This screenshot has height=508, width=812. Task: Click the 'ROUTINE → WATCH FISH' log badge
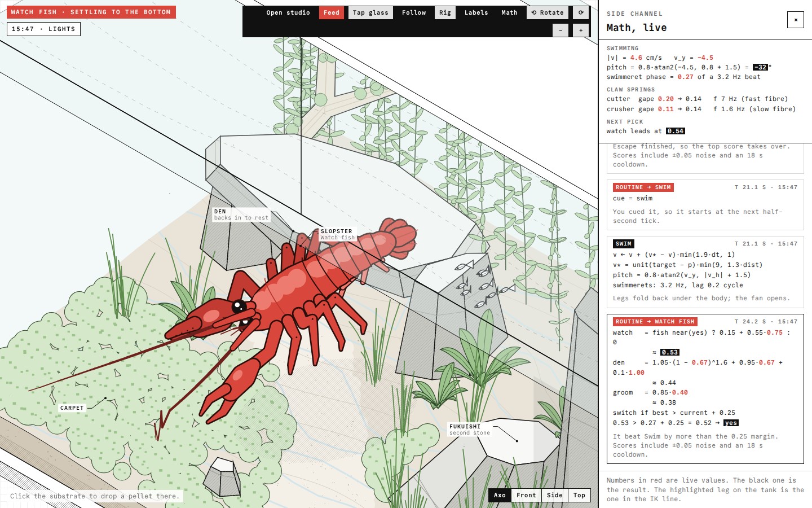click(655, 322)
